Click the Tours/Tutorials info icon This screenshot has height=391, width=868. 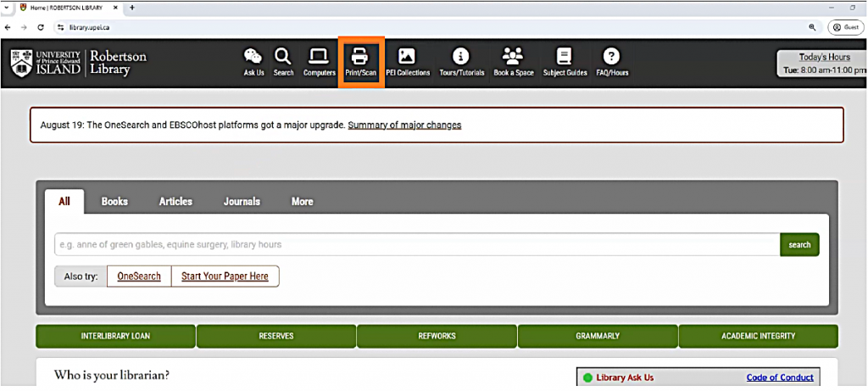[x=461, y=58]
